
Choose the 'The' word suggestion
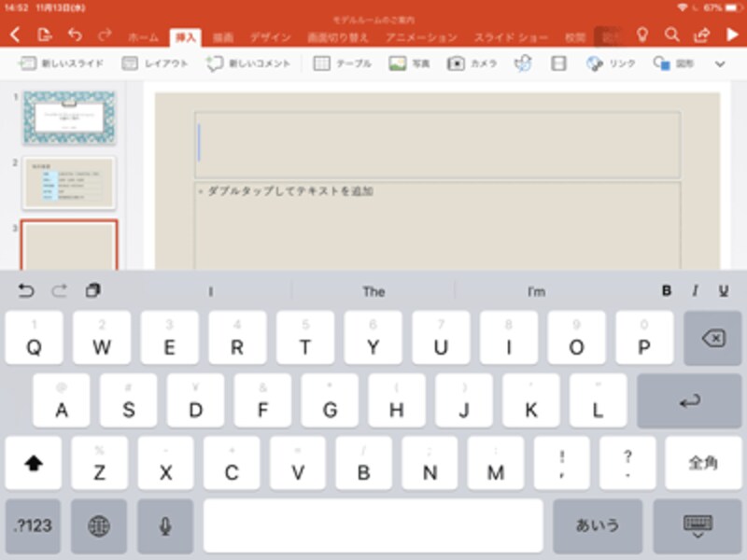pyautogui.click(x=373, y=291)
